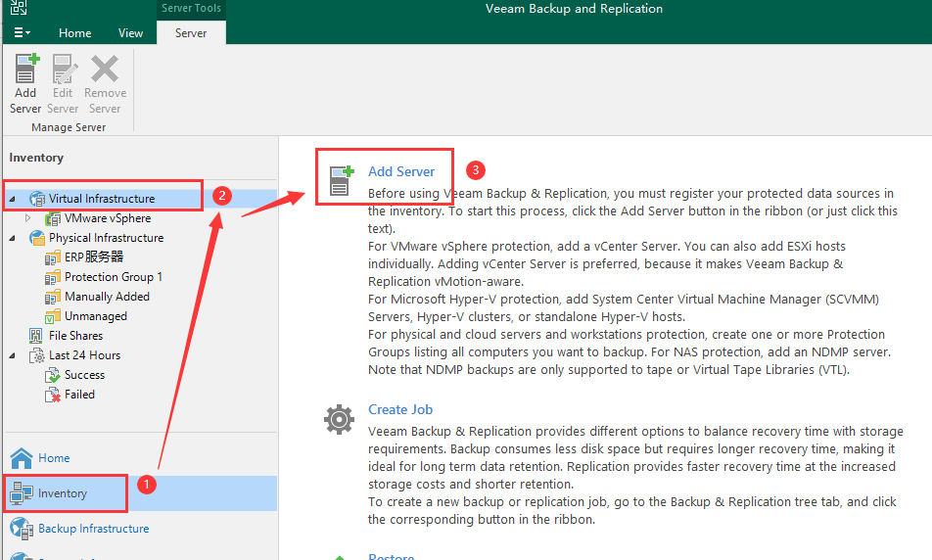Click the Failed status icon
Viewport: 932px width, 560px height.
coord(53,395)
